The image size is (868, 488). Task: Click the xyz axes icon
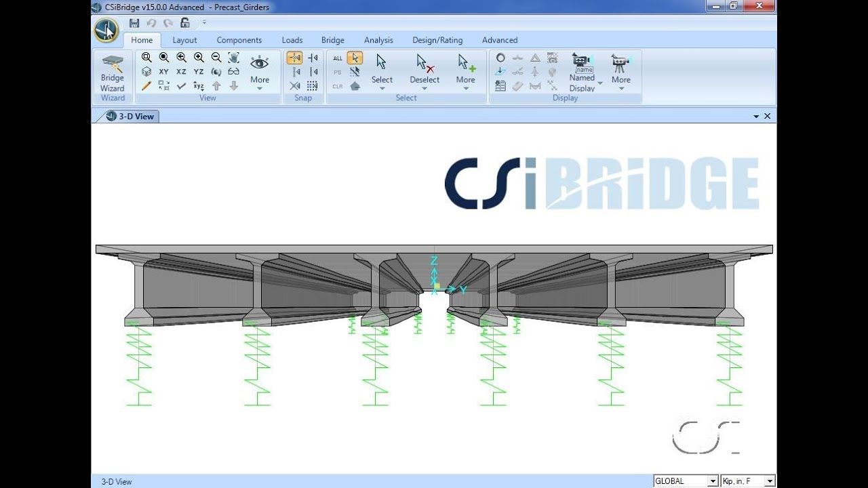[199, 86]
